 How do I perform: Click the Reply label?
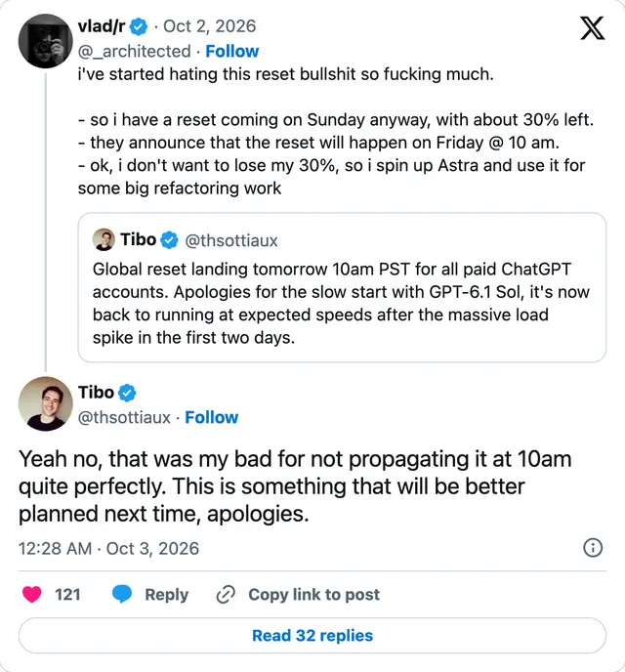coord(167,595)
